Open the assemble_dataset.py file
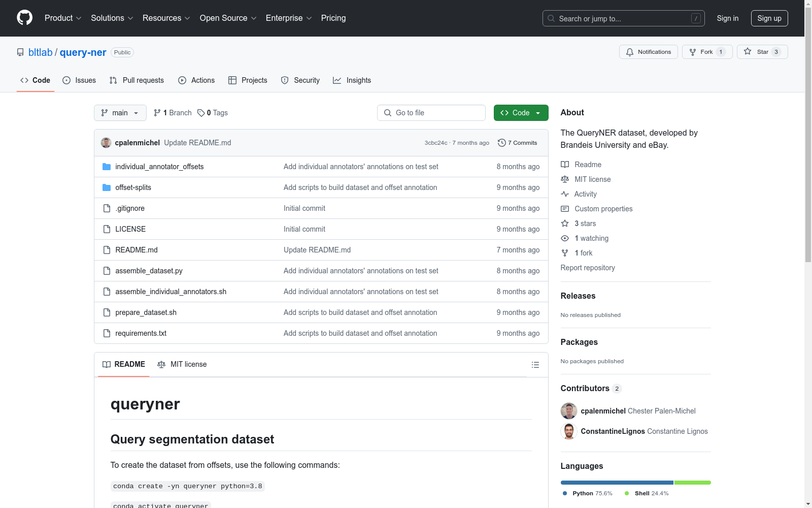The width and height of the screenshot is (812, 508). pos(149,271)
